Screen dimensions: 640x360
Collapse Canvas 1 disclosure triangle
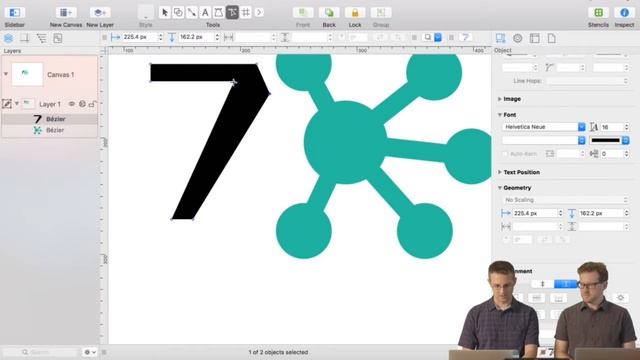(x=6, y=74)
